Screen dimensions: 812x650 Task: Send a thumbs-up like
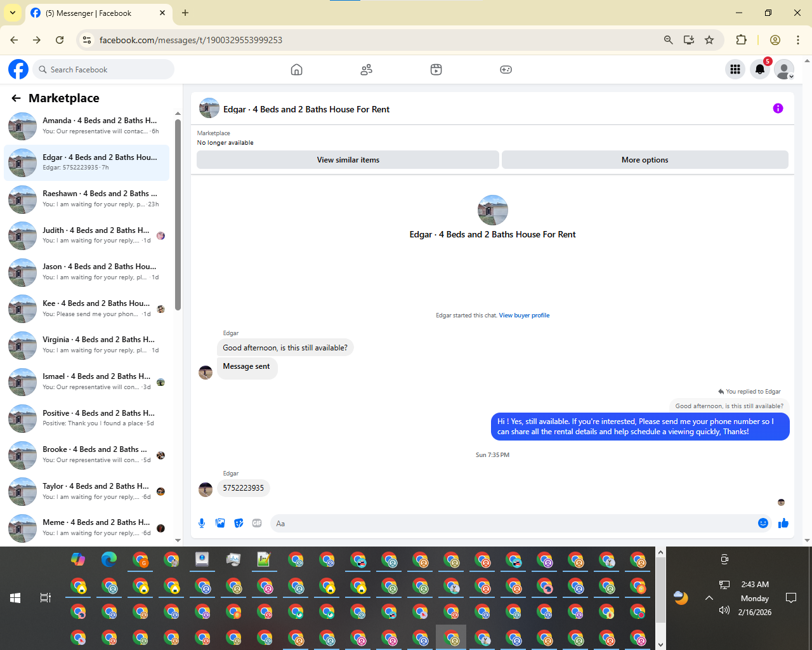coord(783,523)
